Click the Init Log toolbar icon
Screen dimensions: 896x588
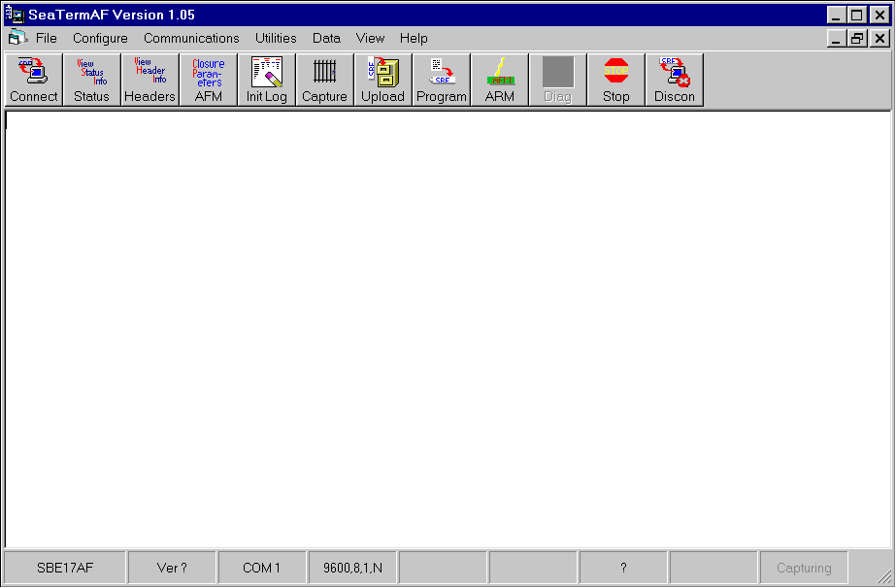pos(267,80)
